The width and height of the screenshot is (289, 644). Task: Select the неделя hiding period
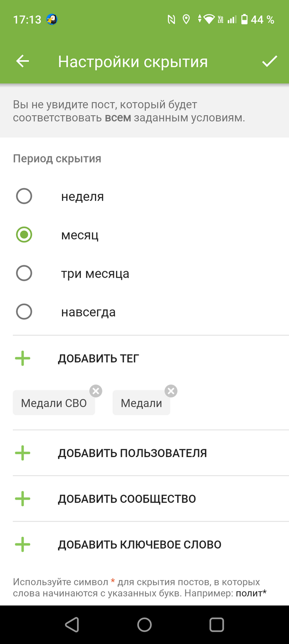[24, 196]
